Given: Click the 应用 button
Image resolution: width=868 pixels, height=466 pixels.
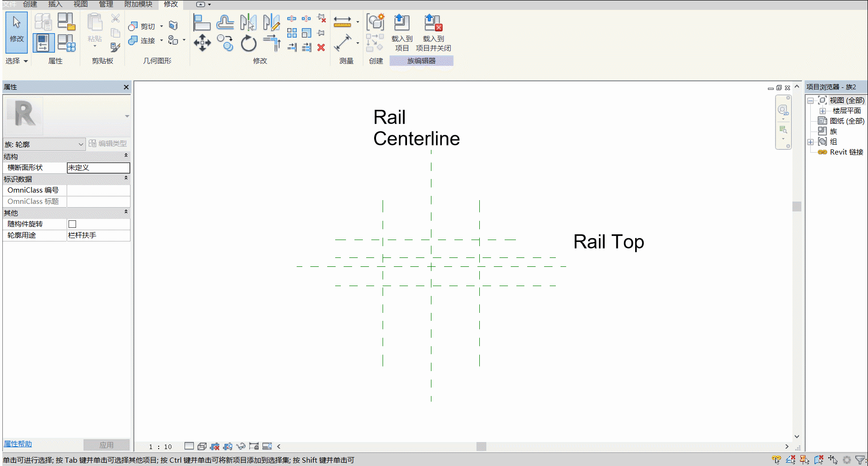Looking at the screenshot, I should (107, 445).
